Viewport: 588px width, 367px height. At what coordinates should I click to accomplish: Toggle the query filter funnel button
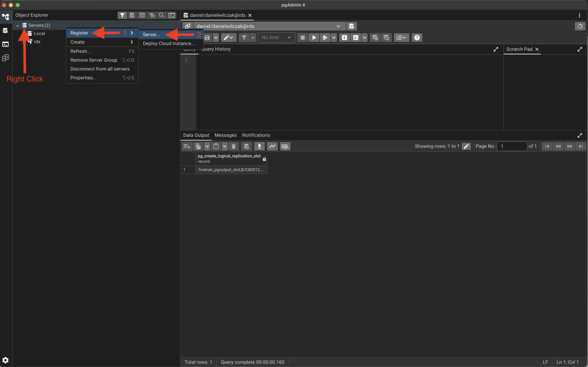244,38
